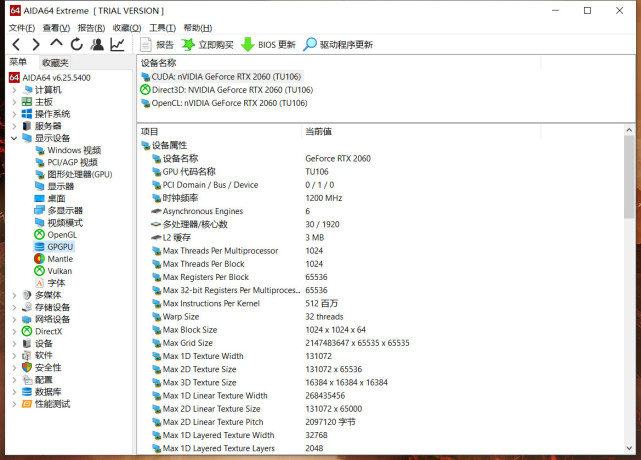Viewport: 641px width, 460px height.
Task: Go back with the left arrow icon
Action: click(16, 45)
